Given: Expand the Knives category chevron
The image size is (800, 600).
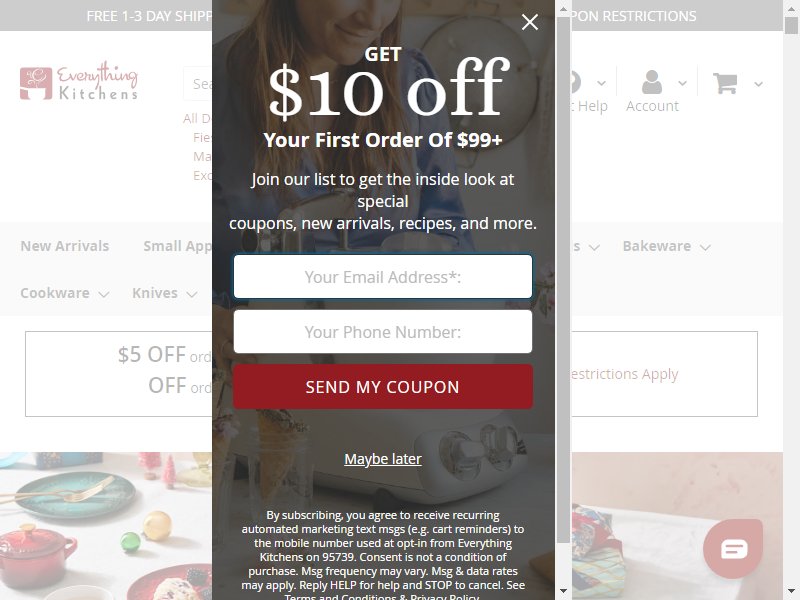Looking at the screenshot, I should [192, 294].
